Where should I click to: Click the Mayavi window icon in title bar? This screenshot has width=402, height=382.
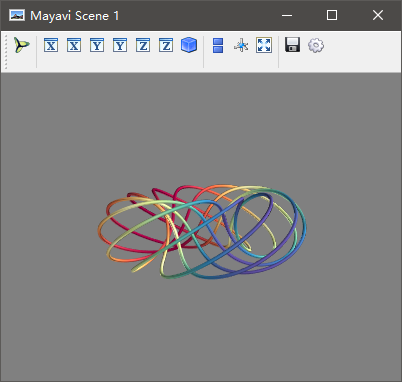pyautogui.click(x=17, y=15)
